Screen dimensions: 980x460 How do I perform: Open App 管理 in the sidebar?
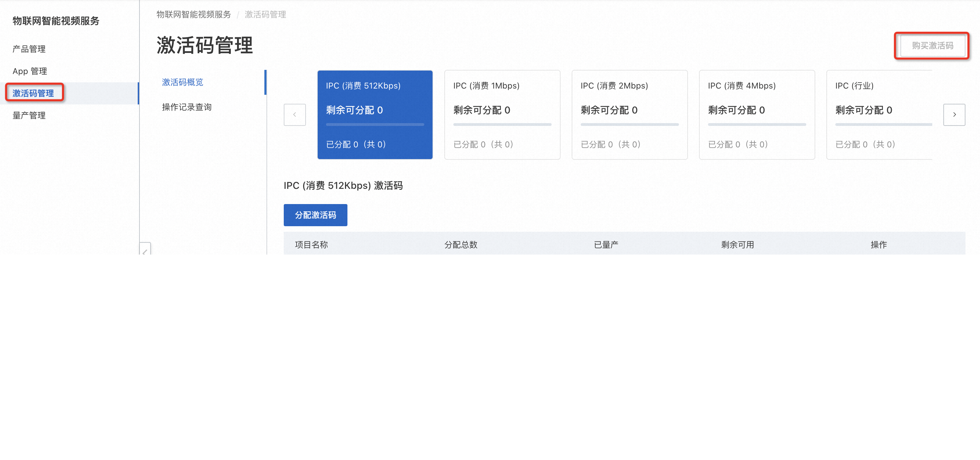coord(30,71)
